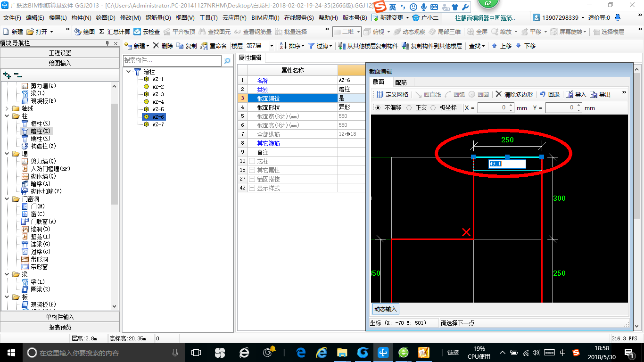This screenshot has height=362, width=644.
Task: Open Windows Task View on taskbar
Action: click(196, 352)
